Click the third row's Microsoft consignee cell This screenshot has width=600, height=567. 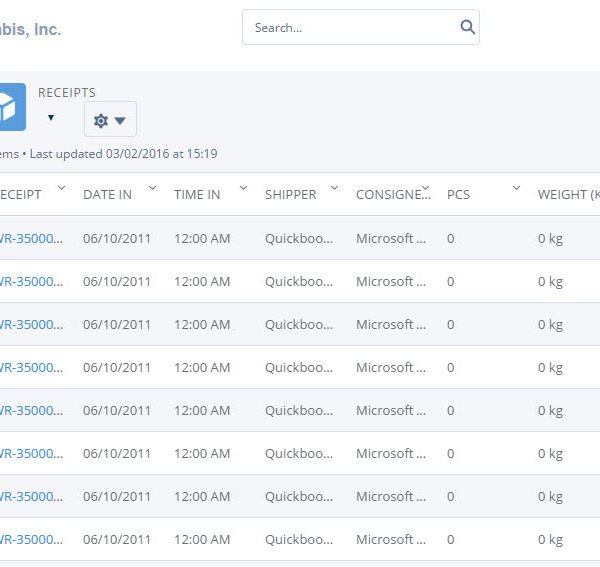tap(391, 324)
